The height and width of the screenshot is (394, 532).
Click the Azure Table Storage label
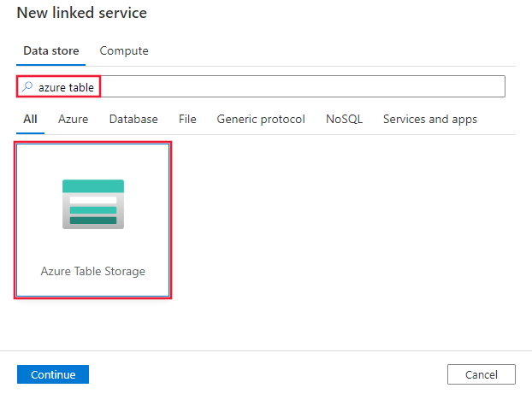click(x=93, y=271)
